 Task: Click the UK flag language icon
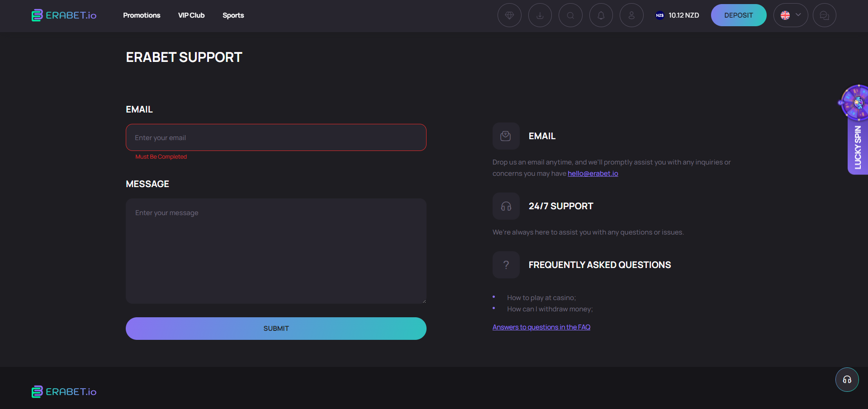tap(785, 15)
